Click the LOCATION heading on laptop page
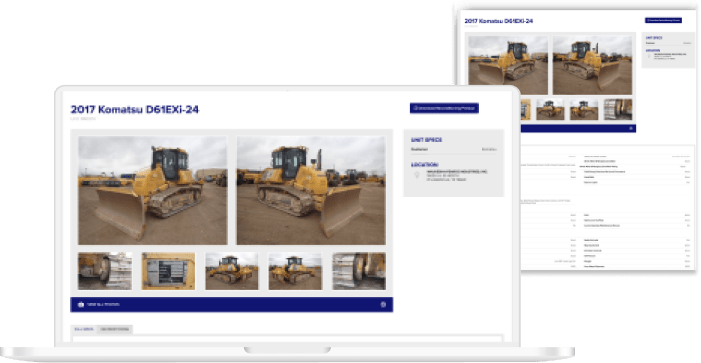 click(425, 165)
